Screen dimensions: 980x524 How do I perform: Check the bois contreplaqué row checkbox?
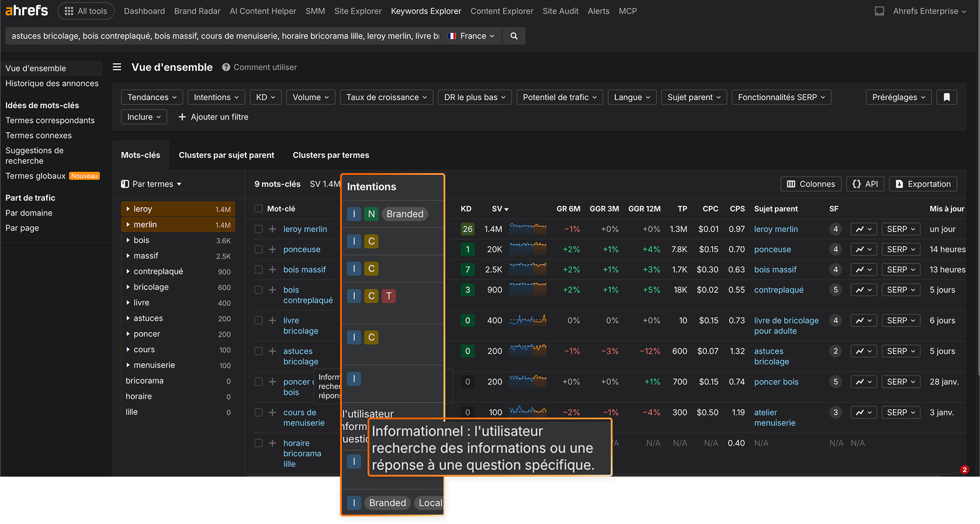coord(258,289)
